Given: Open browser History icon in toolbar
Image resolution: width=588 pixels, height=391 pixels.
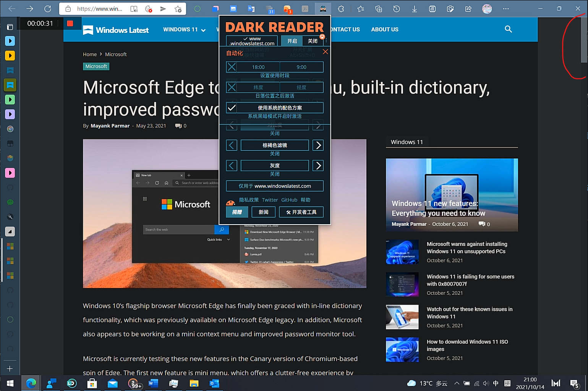Looking at the screenshot, I should tap(396, 8).
